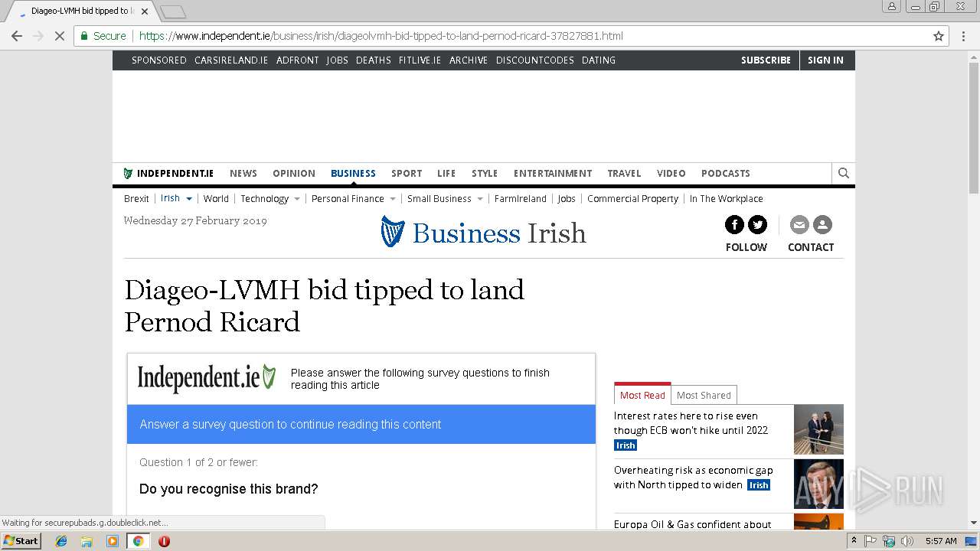Click the Business Irish harp logo
This screenshot has height=551, width=980.
coord(392,232)
